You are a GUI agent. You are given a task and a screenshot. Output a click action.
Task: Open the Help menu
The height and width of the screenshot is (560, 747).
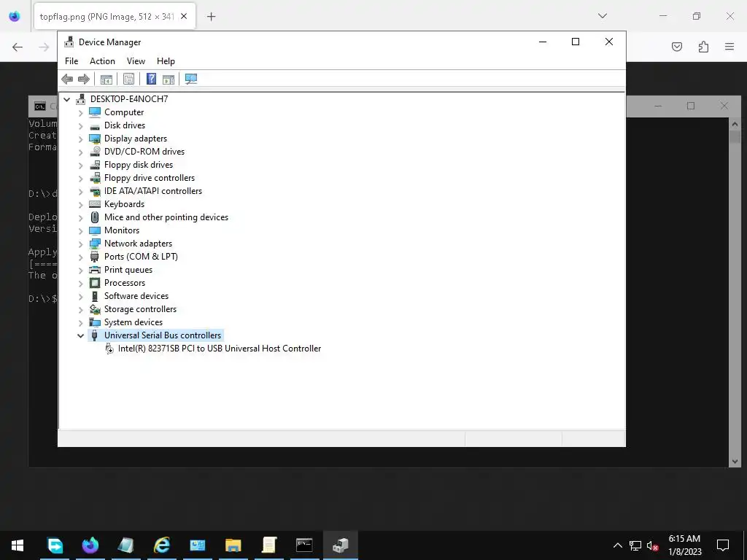(166, 61)
